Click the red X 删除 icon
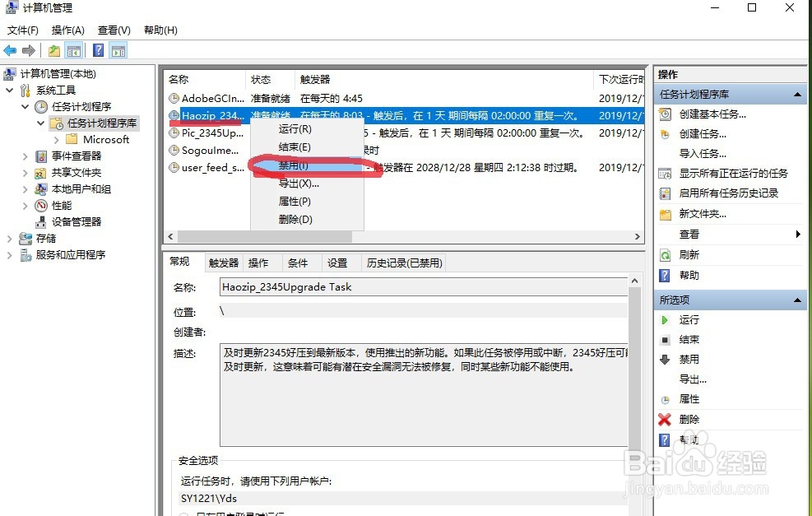This screenshot has width=812, height=516. pos(665,419)
